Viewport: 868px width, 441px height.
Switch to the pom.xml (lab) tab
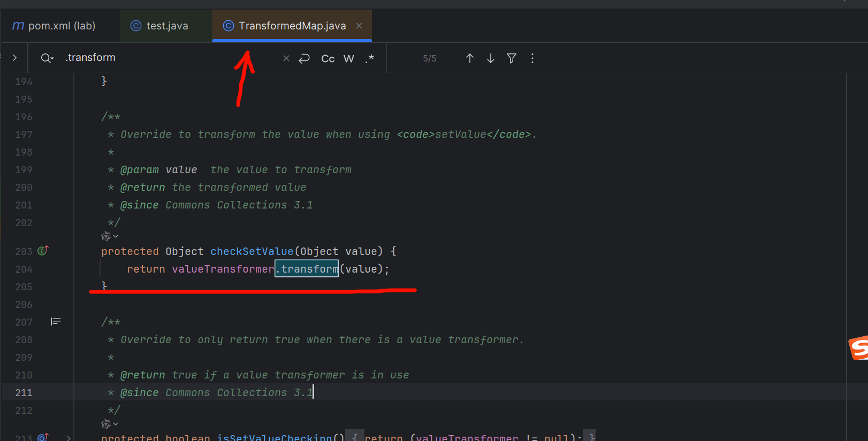click(x=54, y=26)
